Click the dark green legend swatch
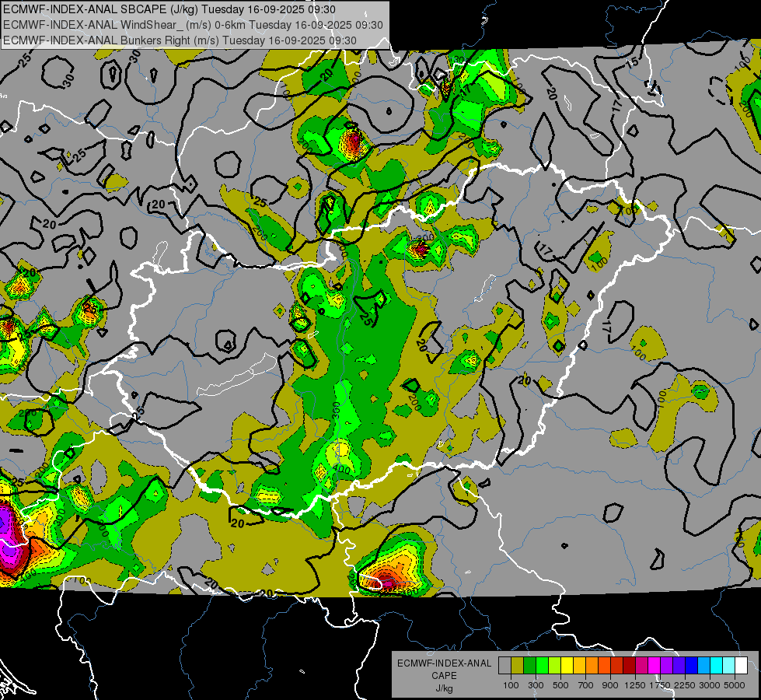The height and width of the screenshot is (700, 761). [x=529, y=665]
